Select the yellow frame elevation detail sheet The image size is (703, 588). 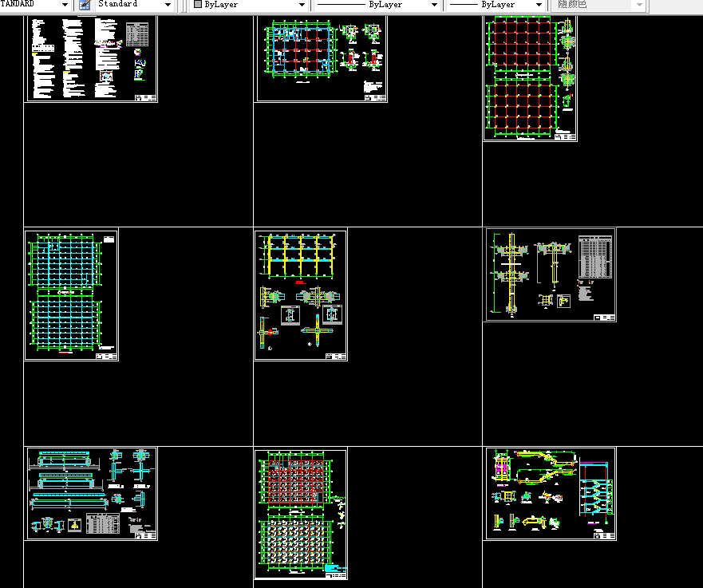300,294
